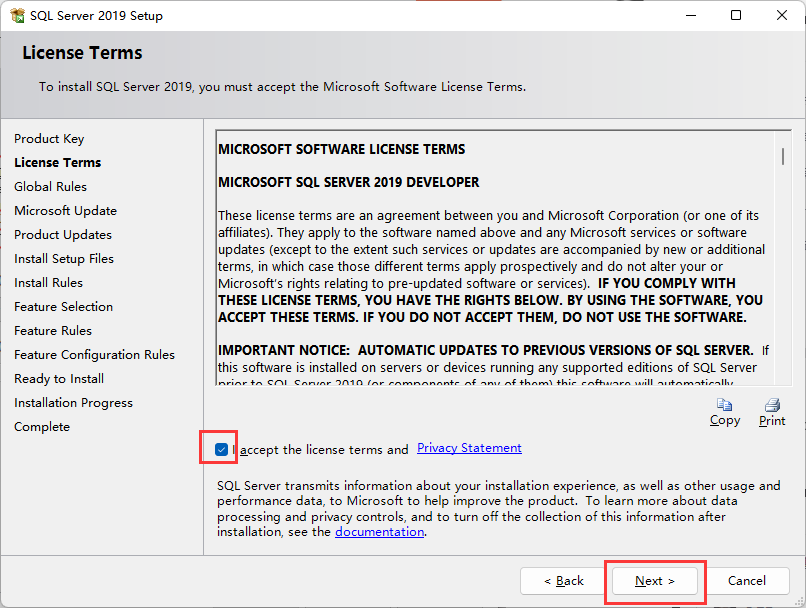Select Product Key step in sidebar
Viewport: 806px width, 608px height.
point(49,139)
